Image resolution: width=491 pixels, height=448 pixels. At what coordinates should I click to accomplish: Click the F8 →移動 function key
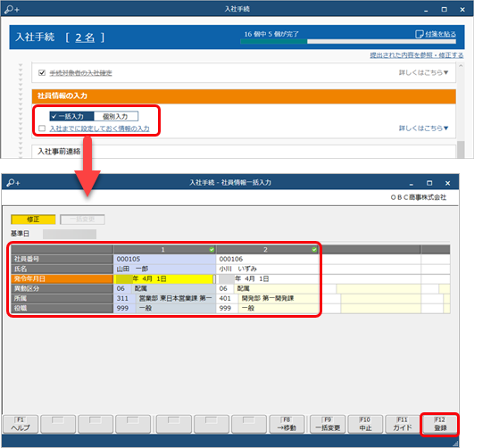click(287, 424)
